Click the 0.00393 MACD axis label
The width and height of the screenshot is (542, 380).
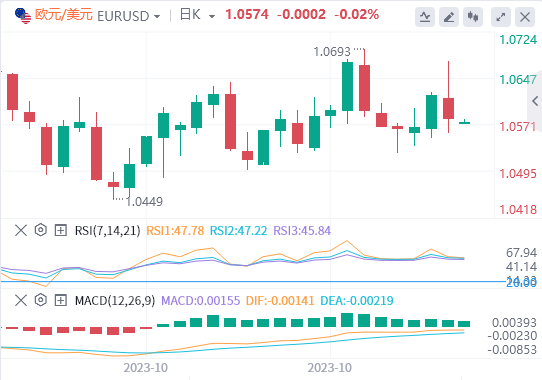pos(515,323)
